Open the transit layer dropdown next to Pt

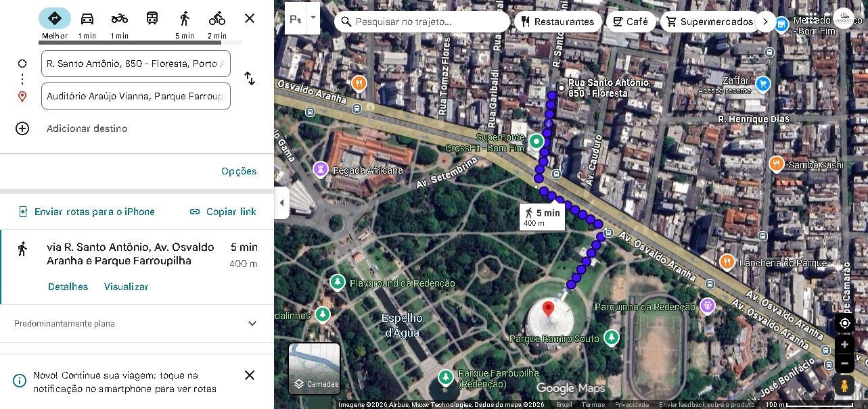[312, 19]
